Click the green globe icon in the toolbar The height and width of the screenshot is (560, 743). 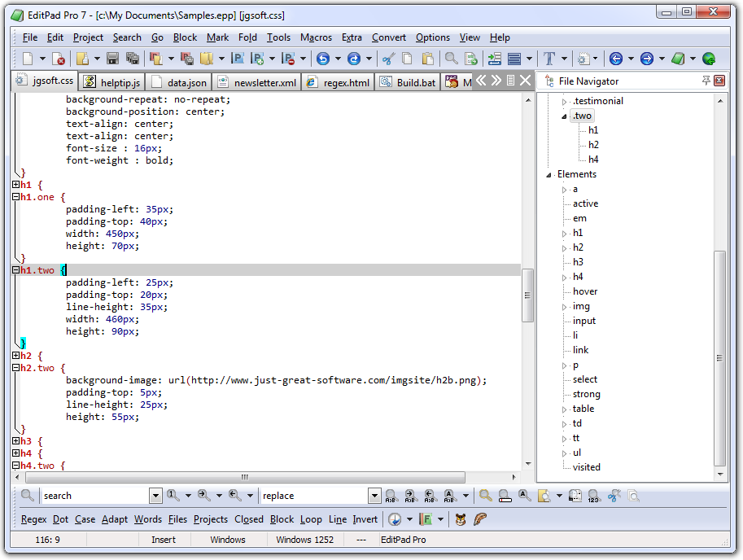tap(709, 59)
